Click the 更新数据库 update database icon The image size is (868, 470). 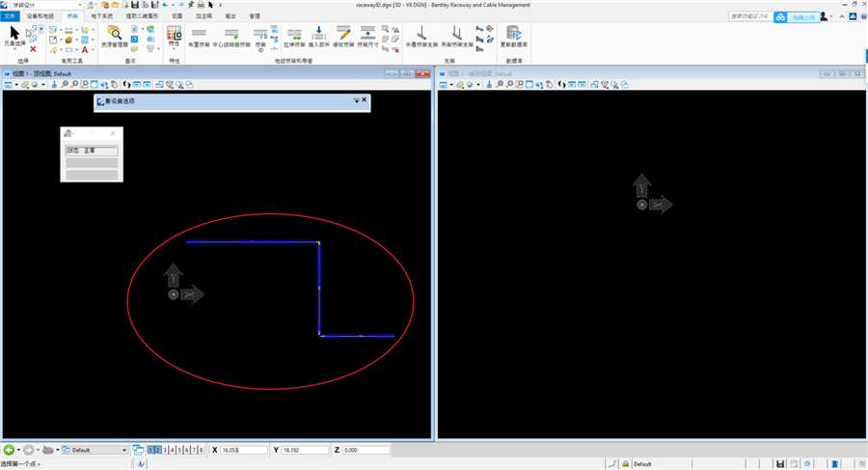pos(513,37)
